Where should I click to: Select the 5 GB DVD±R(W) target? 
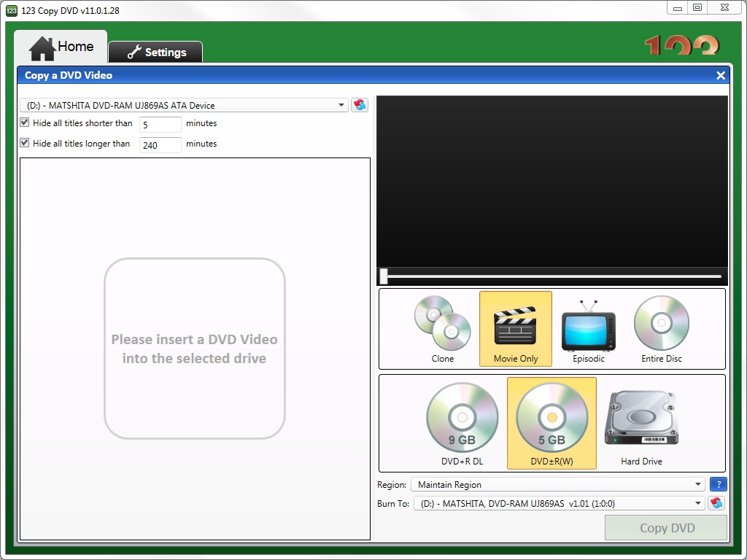(x=551, y=424)
